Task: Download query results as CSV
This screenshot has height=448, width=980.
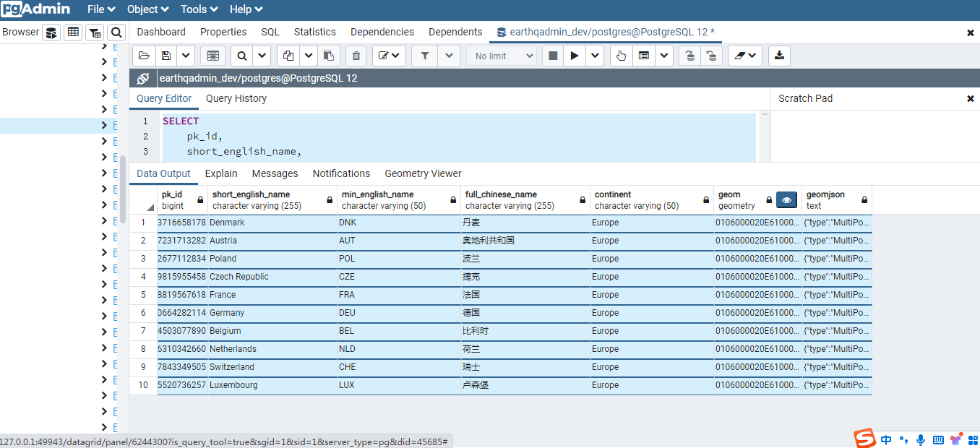Action: (x=779, y=56)
